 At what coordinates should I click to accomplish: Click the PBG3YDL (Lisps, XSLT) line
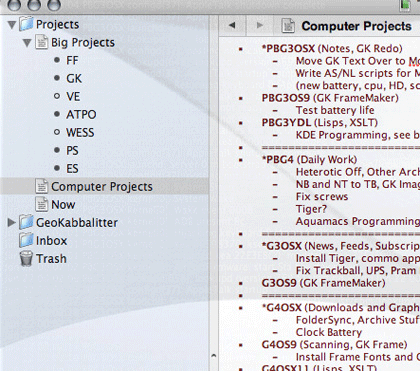[319, 123]
